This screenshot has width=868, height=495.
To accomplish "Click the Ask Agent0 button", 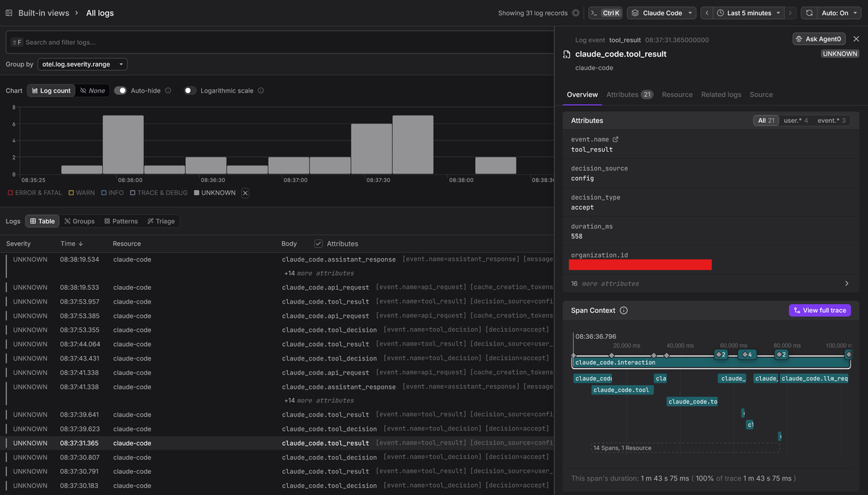I will tap(819, 39).
